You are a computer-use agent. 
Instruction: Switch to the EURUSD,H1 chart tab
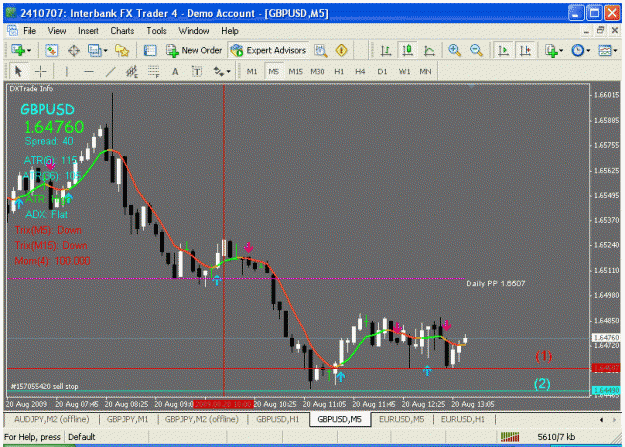[463, 419]
